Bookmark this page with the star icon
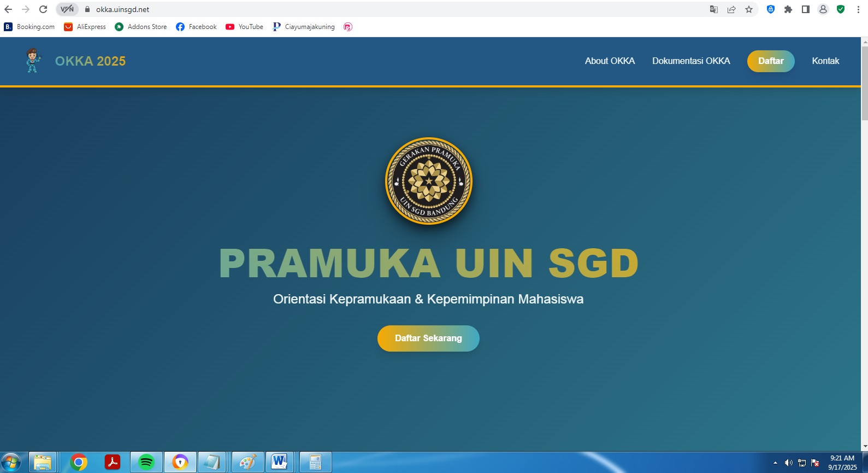The height and width of the screenshot is (473, 868). pos(749,9)
